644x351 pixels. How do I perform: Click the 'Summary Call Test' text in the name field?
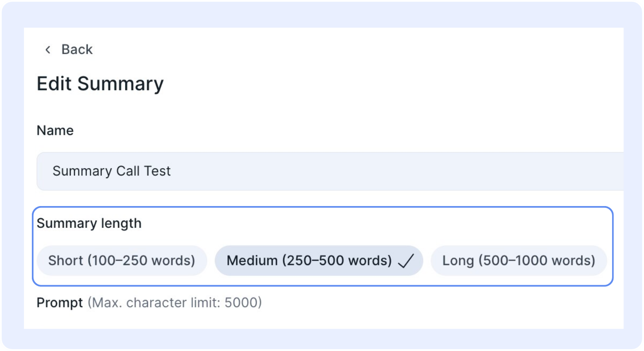click(112, 171)
